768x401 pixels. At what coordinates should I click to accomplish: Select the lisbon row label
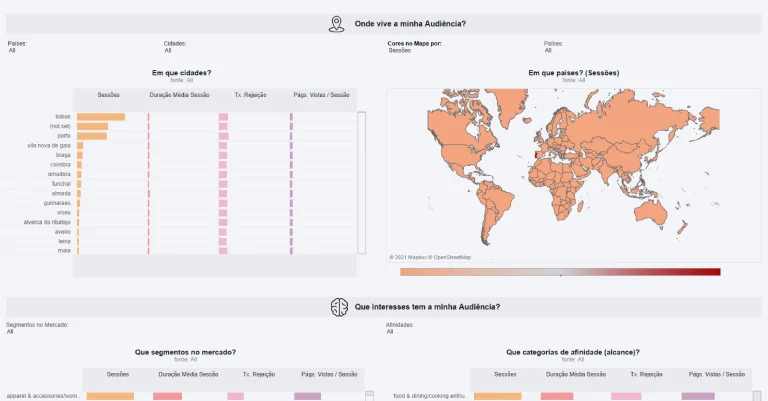tap(63, 117)
